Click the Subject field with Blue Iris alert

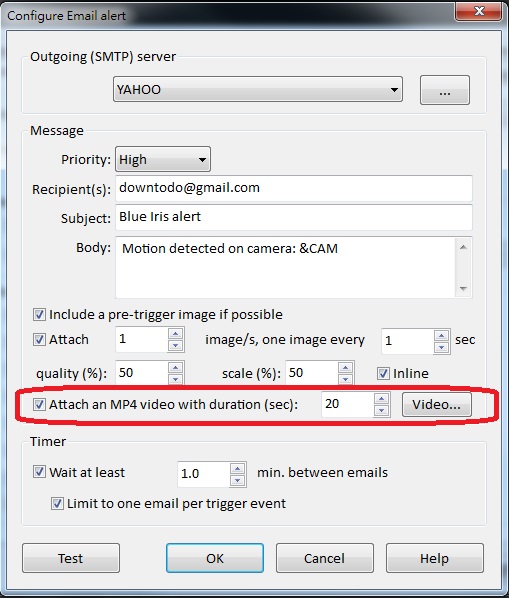[294, 217]
